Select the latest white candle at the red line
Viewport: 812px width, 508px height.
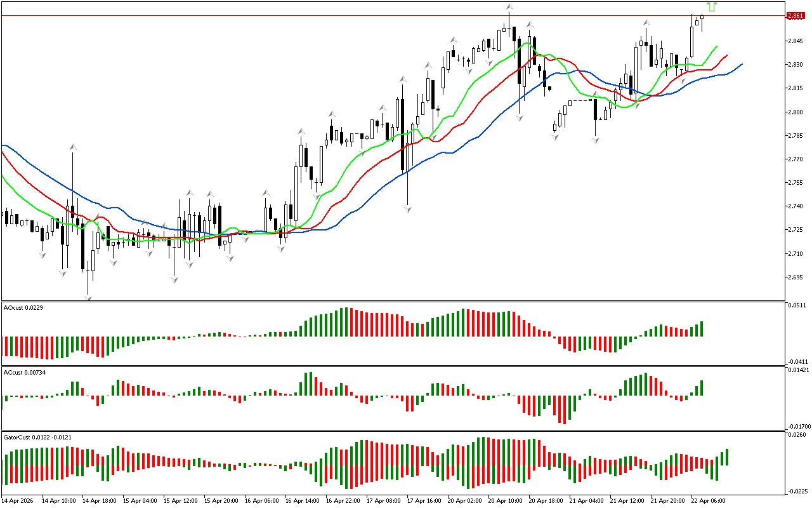(702, 17)
